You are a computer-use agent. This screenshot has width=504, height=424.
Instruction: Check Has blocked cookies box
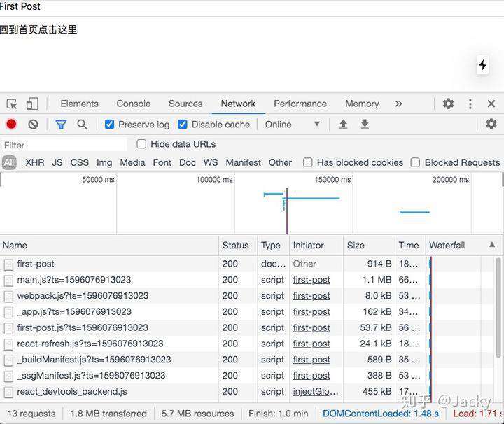click(307, 162)
